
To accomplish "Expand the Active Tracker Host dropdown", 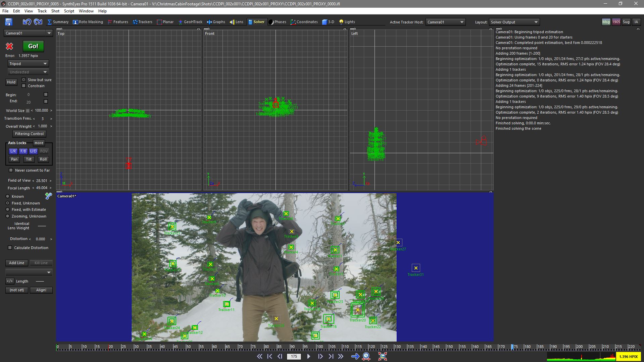I will click(x=445, y=22).
